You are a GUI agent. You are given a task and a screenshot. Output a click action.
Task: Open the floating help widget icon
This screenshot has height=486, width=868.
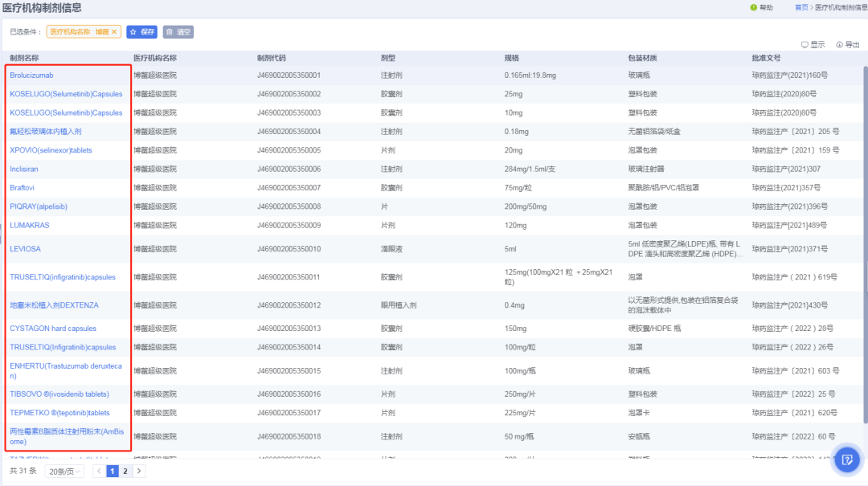846,459
